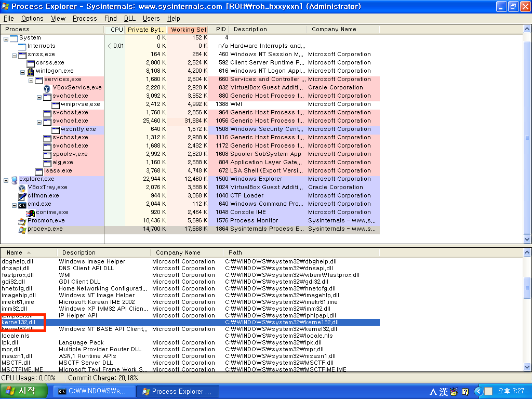Click the help question mark tray icon

click(465, 392)
